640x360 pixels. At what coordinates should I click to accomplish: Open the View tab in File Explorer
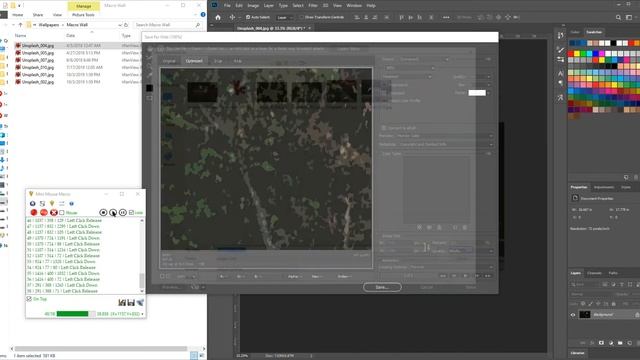57,15
